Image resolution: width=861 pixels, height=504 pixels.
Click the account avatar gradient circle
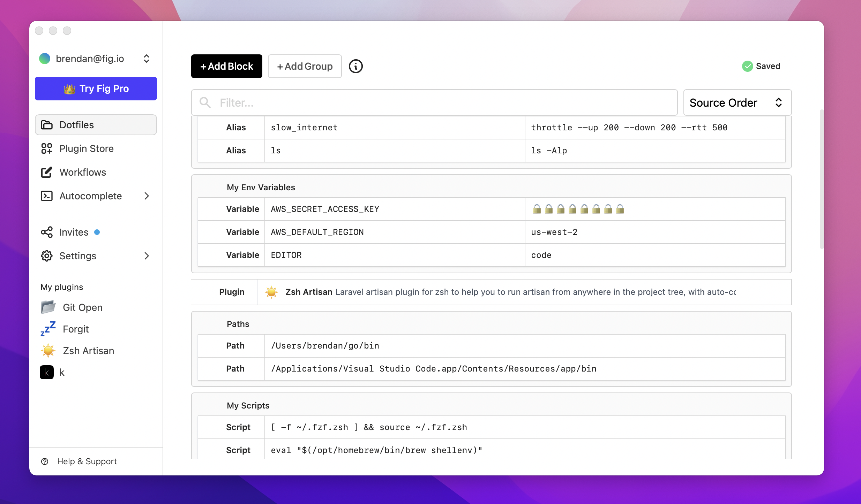(45, 59)
